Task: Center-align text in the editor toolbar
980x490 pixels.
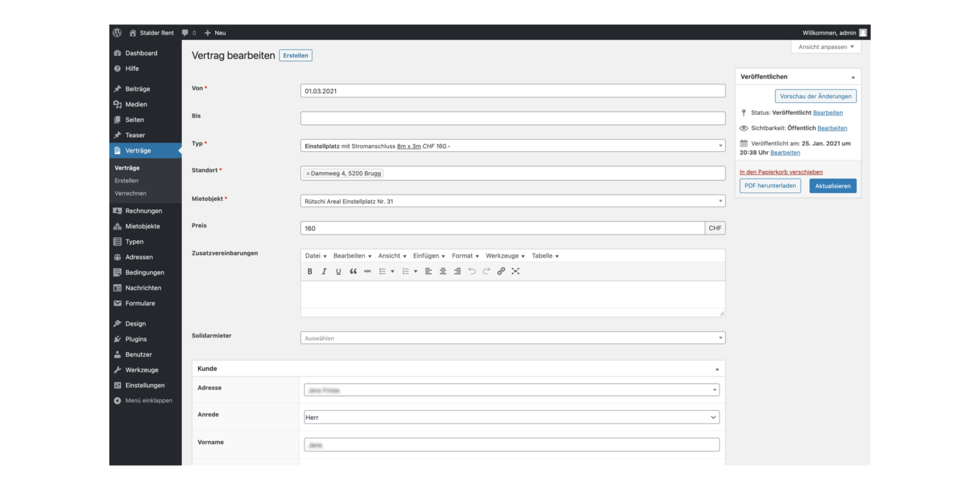Action: [443, 272]
